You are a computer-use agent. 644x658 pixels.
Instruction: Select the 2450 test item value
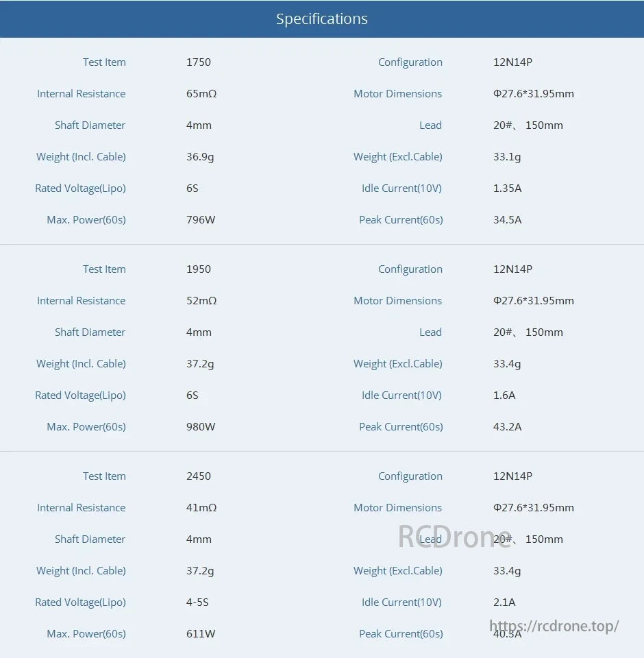point(199,476)
